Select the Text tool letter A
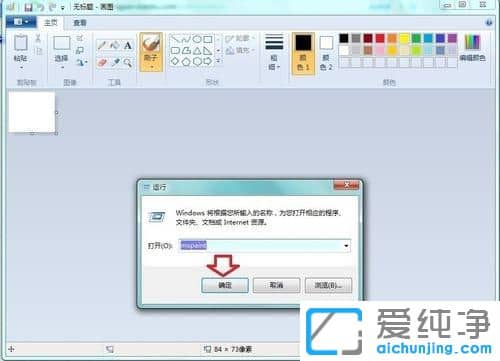 (127, 46)
